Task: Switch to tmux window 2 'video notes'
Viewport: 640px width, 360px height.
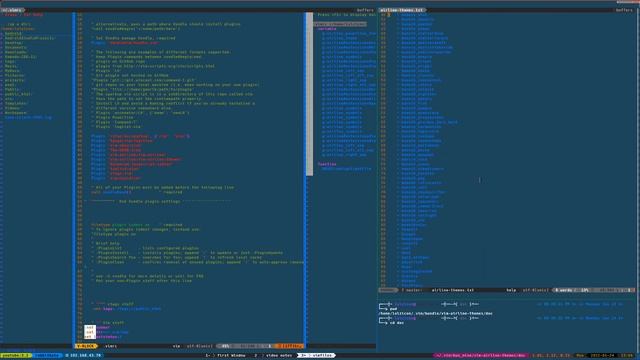Action: 273,356
